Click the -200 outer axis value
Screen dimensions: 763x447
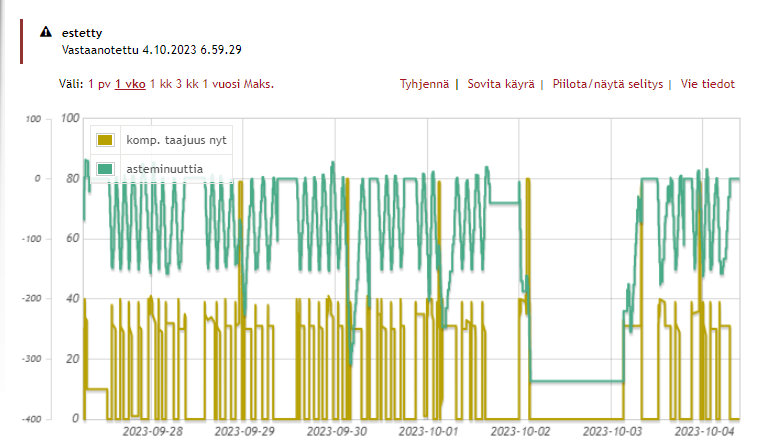coord(32,299)
